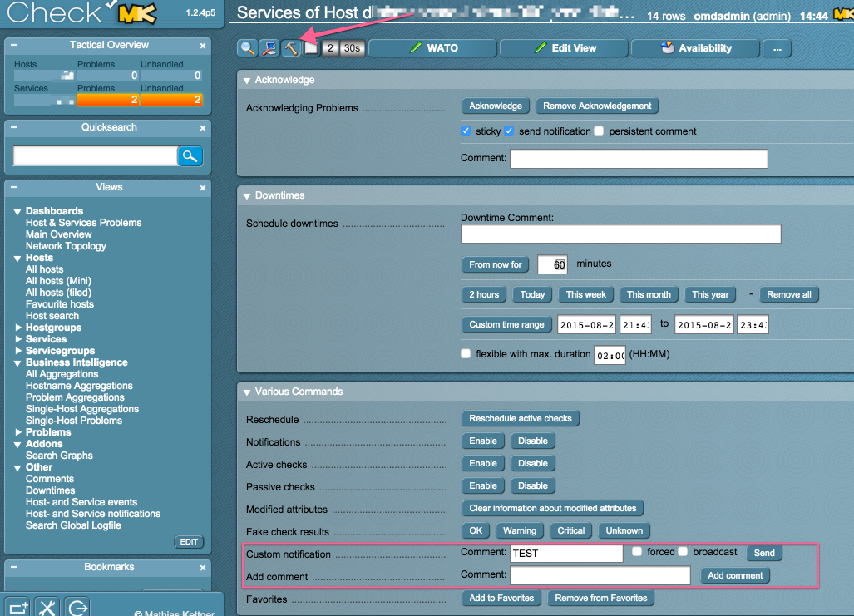Image resolution: width=854 pixels, height=616 pixels.
Task: Click the minutes field showing 60
Action: pos(552,264)
